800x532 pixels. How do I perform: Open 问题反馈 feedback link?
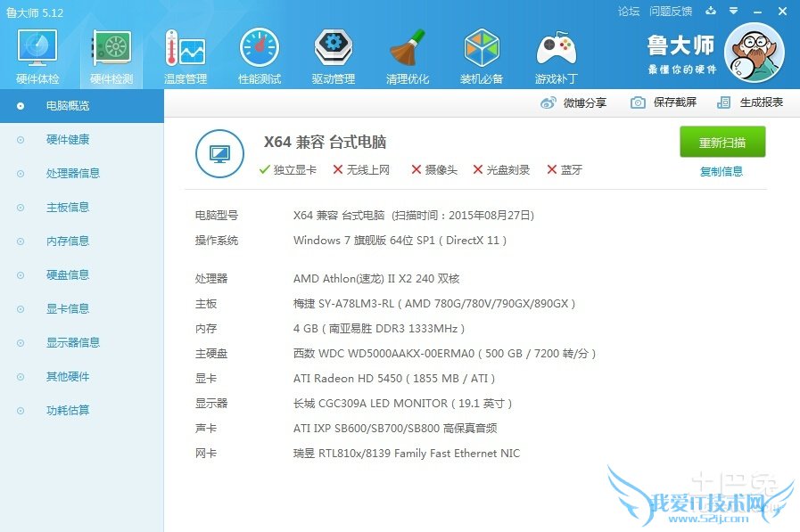pos(671,12)
